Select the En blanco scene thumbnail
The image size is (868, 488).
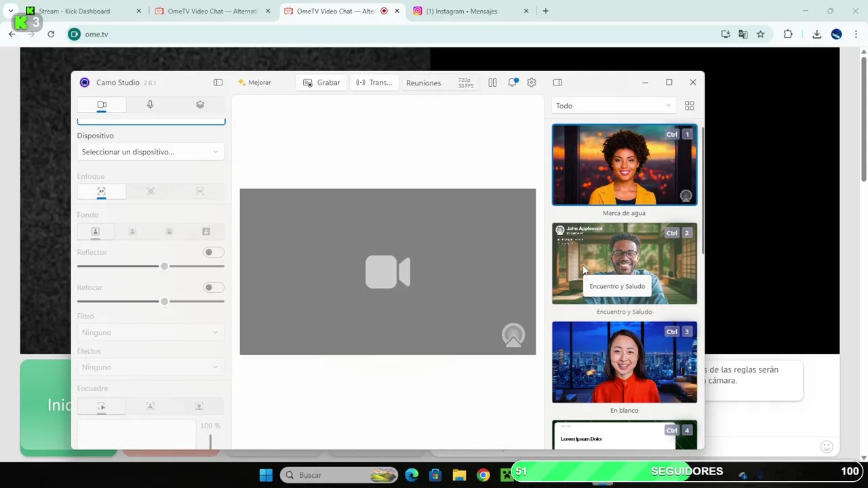tap(624, 362)
